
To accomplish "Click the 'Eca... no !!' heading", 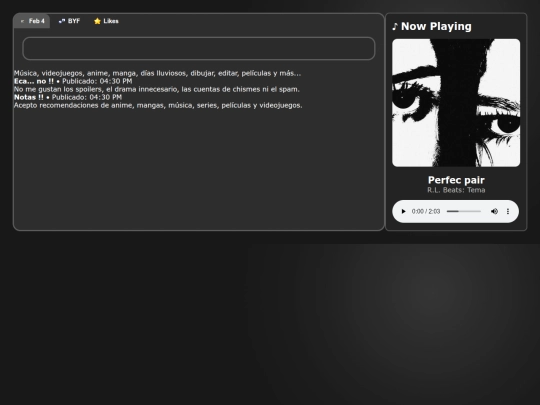I will click(34, 81).
